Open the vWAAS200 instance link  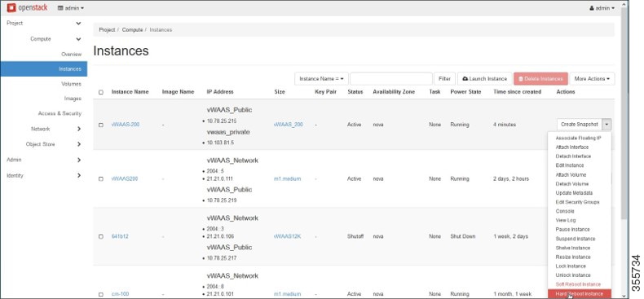125,178
